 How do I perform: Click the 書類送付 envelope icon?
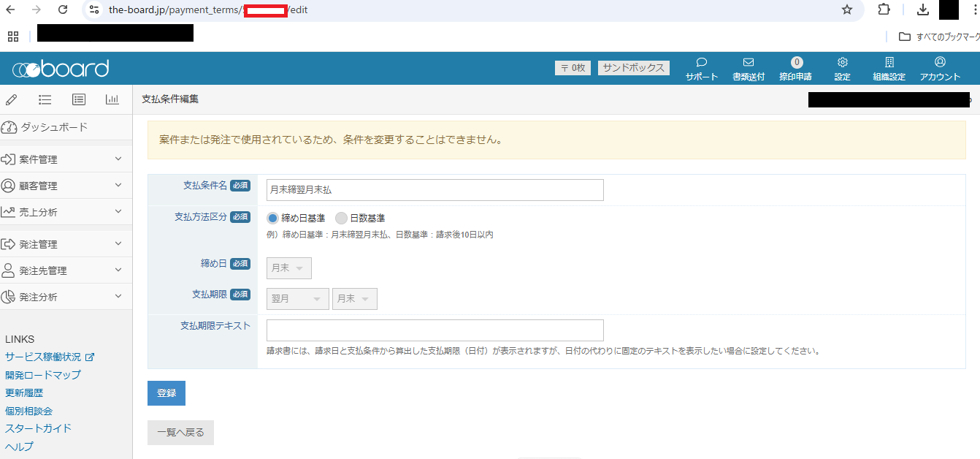tap(748, 63)
